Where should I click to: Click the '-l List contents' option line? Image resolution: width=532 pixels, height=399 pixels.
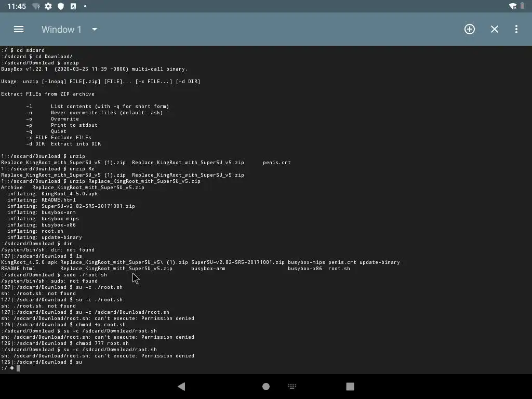coord(97,107)
